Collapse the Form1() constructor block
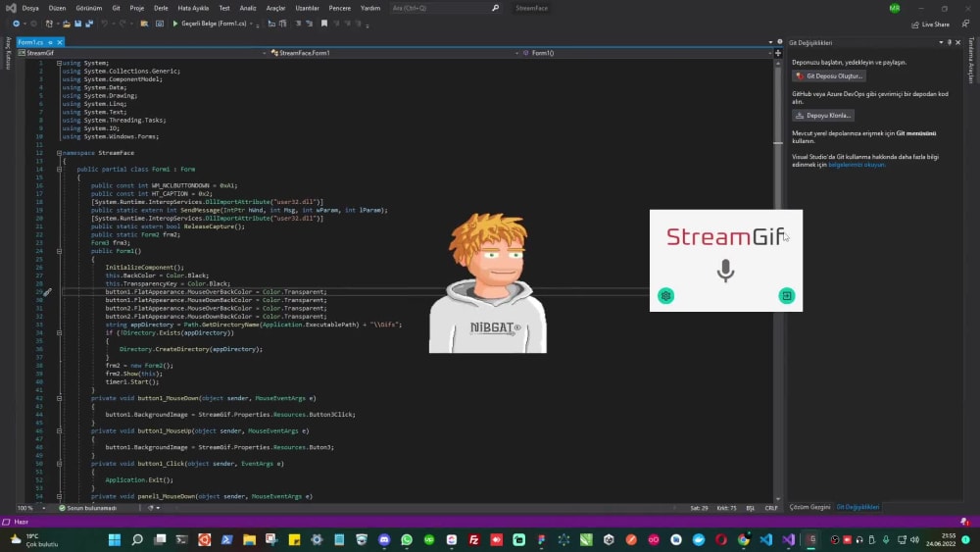The width and height of the screenshot is (980, 552). [60, 251]
